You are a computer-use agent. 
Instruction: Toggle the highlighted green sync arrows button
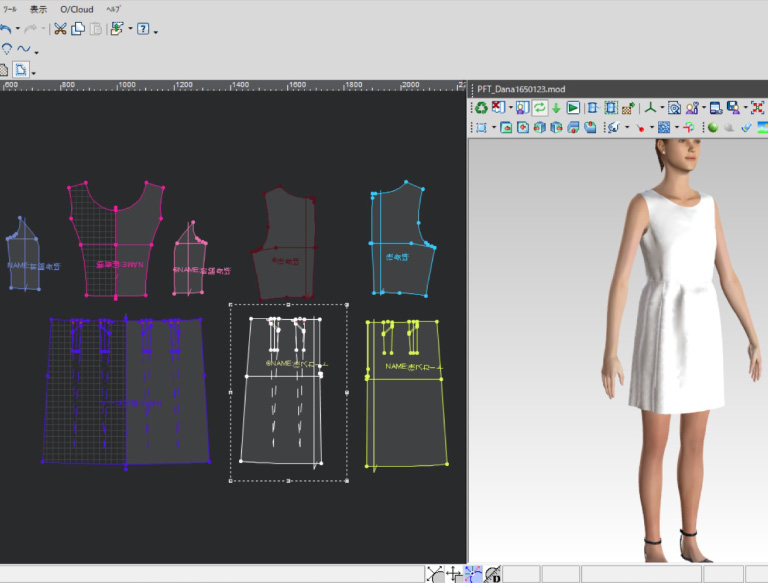click(x=540, y=107)
